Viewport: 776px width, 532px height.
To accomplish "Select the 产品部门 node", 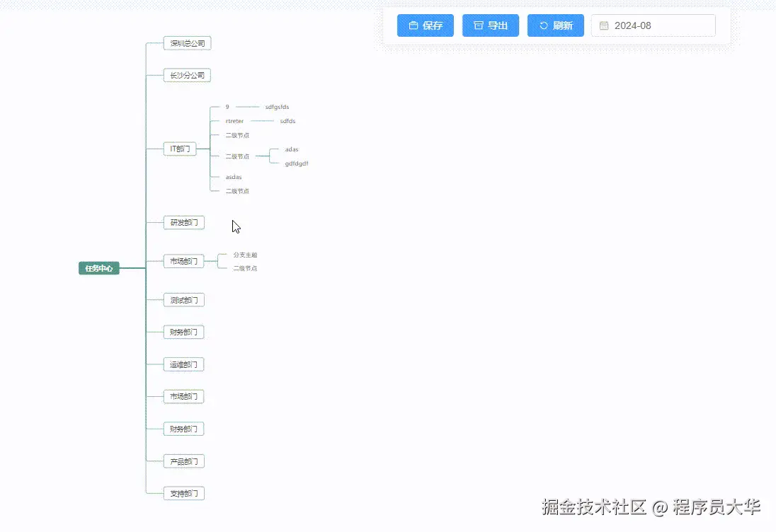I will click(183, 462).
